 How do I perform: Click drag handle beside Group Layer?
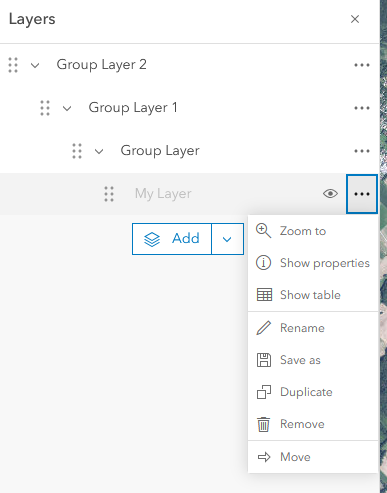tap(77, 151)
